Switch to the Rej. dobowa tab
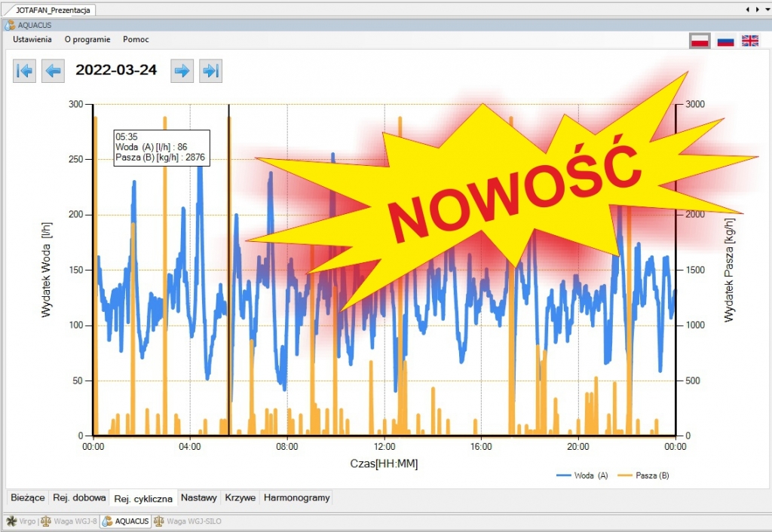772x532 pixels. coord(79,498)
